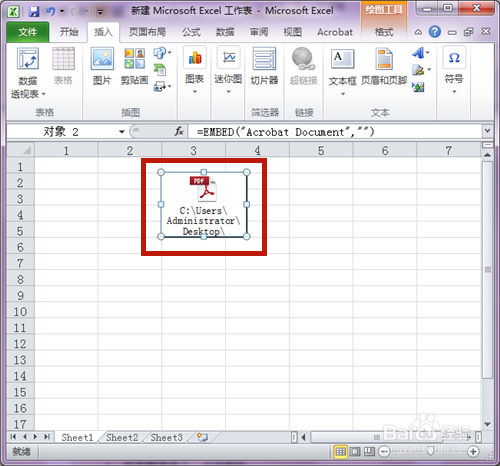Screen dimensions: 500x466
Task: Open Sparklines (迷你图) options
Action: (x=228, y=70)
